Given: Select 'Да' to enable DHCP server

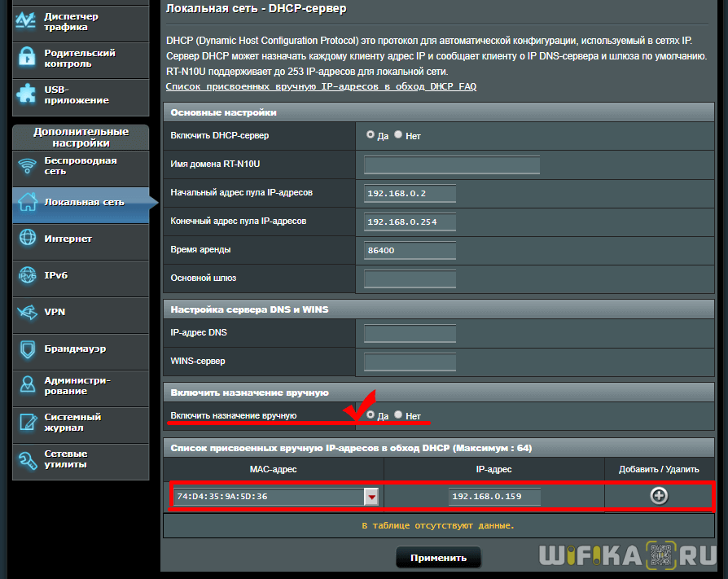Looking at the screenshot, I should coord(371,135).
